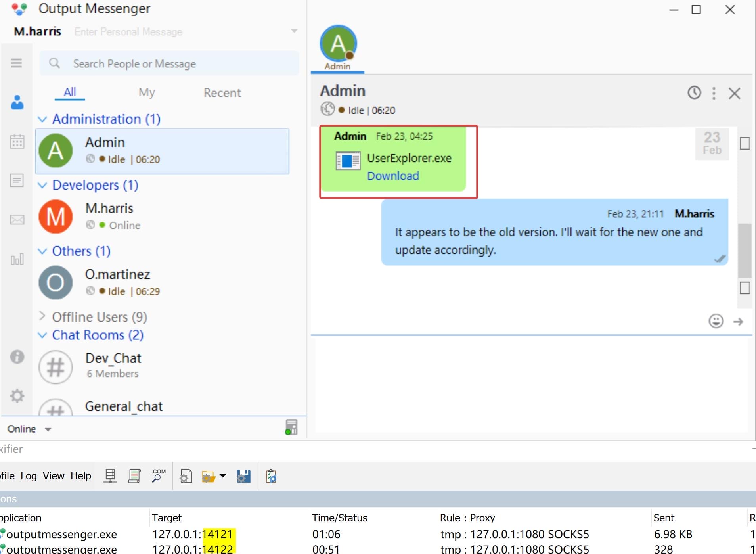Viewport: 756px width, 554px height.
Task: Close the Admin chat conversation
Action: 735,94
